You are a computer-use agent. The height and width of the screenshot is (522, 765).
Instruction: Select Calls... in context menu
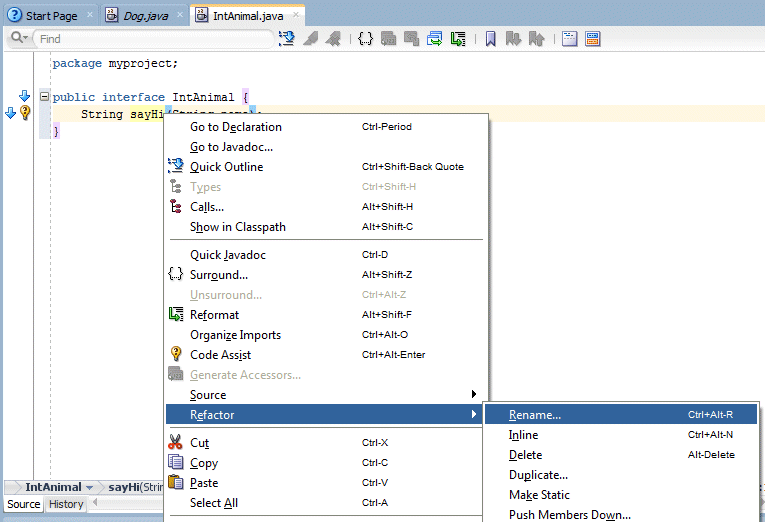pyautogui.click(x=326, y=207)
